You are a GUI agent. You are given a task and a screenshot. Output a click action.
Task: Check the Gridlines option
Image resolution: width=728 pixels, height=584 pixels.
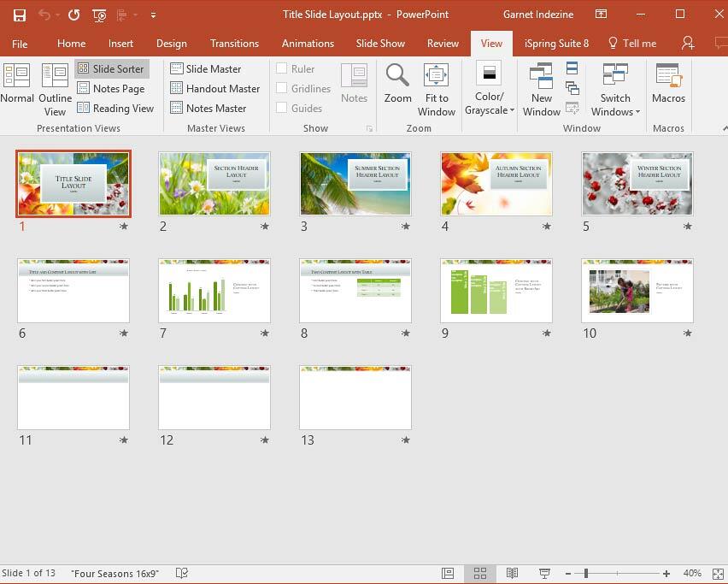click(x=282, y=88)
